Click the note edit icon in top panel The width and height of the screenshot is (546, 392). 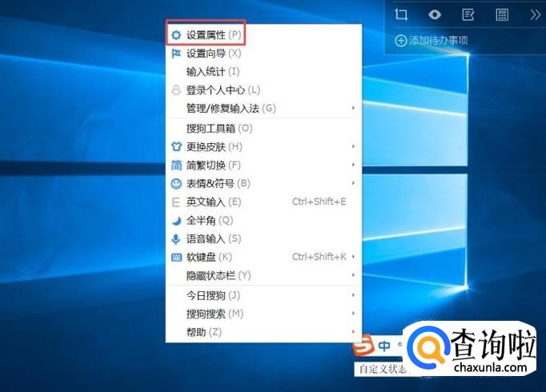point(468,14)
